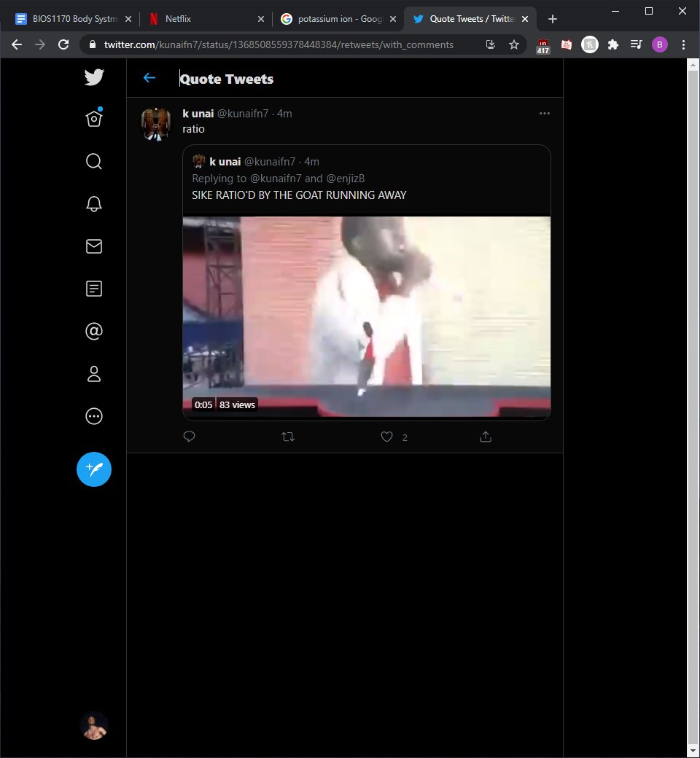Open the Profile person icon in sidebar
The height and width of the screenshot is (758, 700).
tap(94, 374)
